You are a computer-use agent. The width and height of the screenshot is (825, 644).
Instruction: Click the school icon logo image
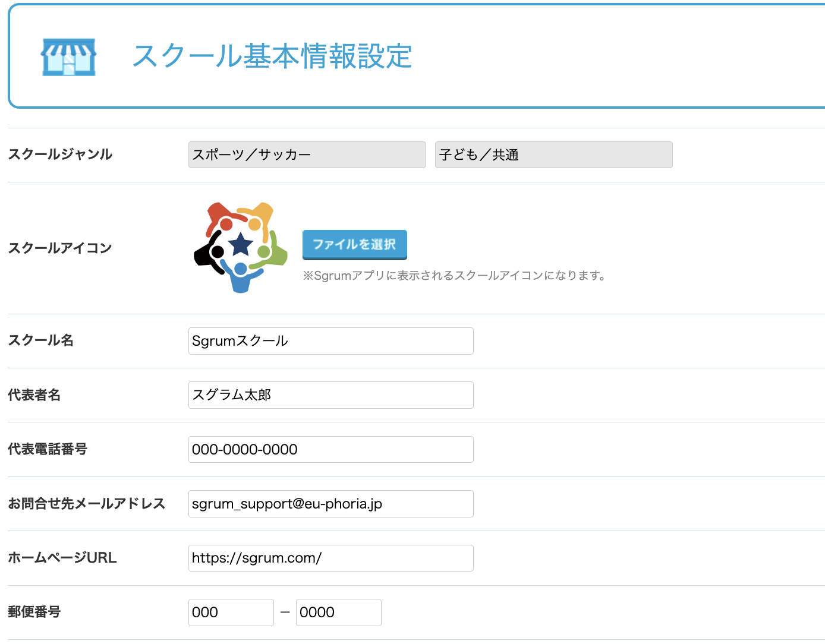(241, 247)
